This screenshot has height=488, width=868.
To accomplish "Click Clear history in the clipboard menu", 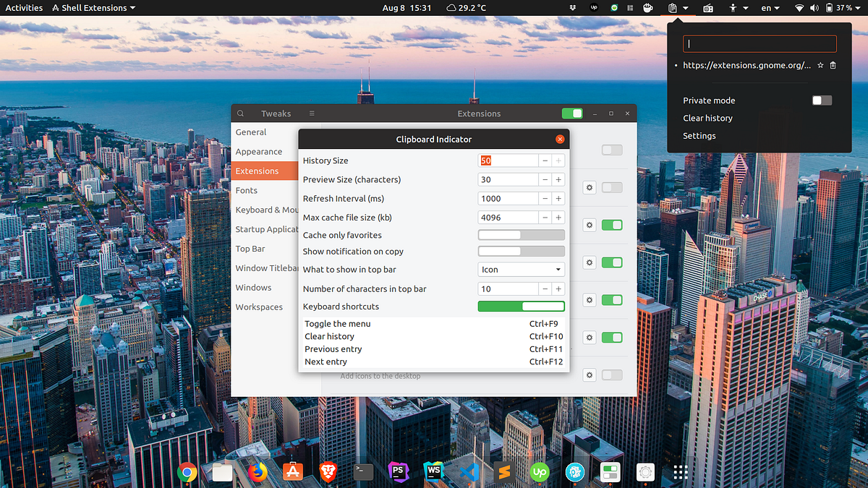I will coord(707,118).
